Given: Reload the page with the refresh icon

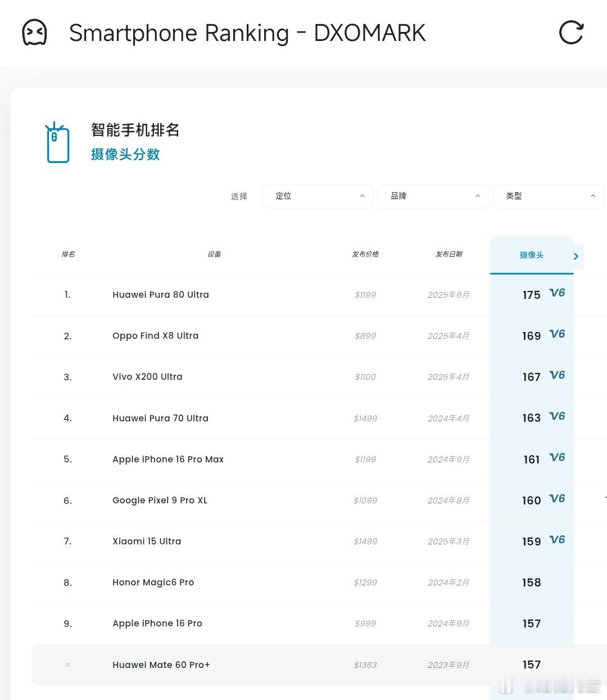Looking at the screenshot, I should click(572, 33).
